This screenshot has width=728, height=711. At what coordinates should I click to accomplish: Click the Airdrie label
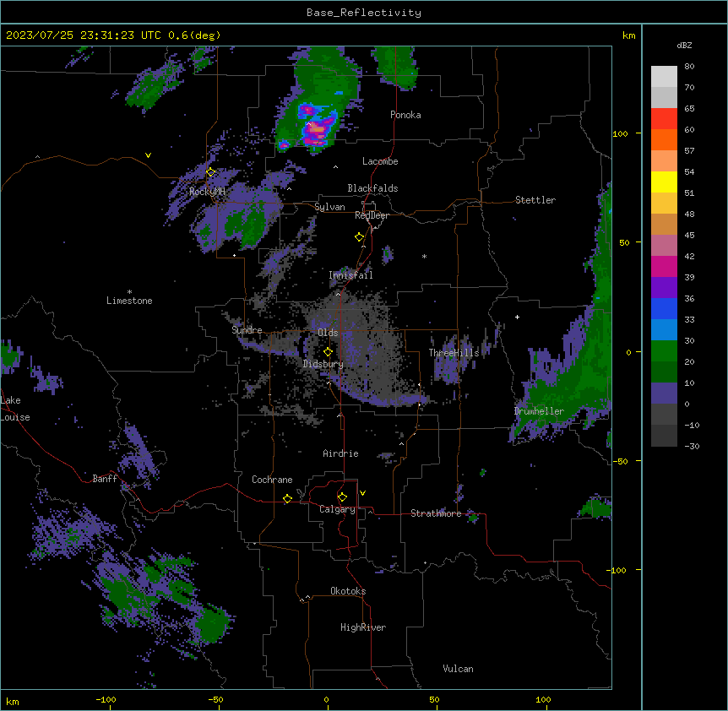click(341, 453)
